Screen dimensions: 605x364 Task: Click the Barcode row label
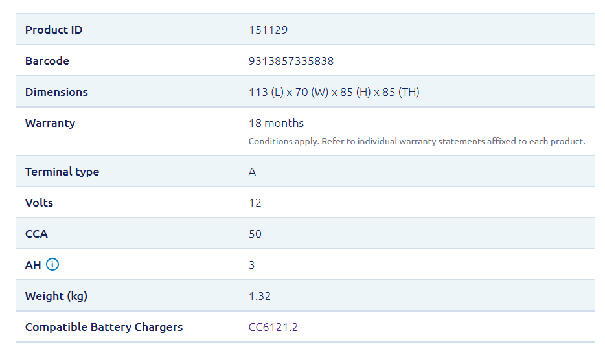tap(47, 61)
